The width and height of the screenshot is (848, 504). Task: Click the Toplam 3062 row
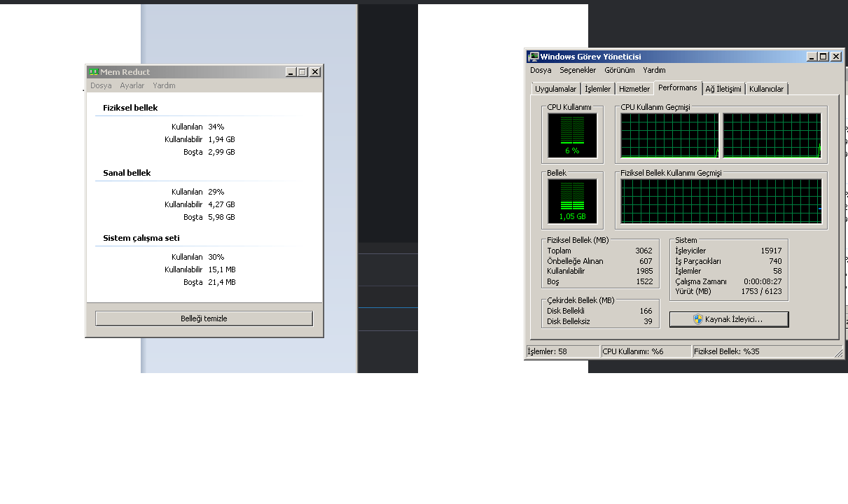point(599,251)
